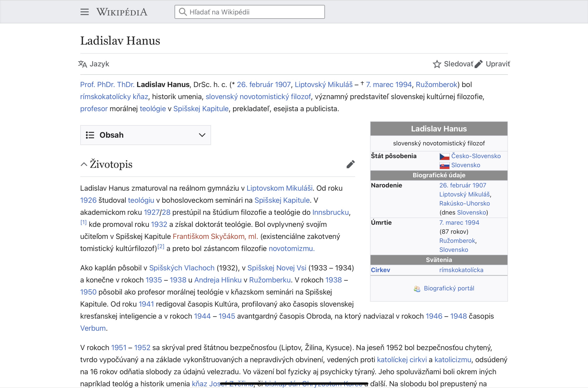Open the Verbum magazine link

point(93,328)
